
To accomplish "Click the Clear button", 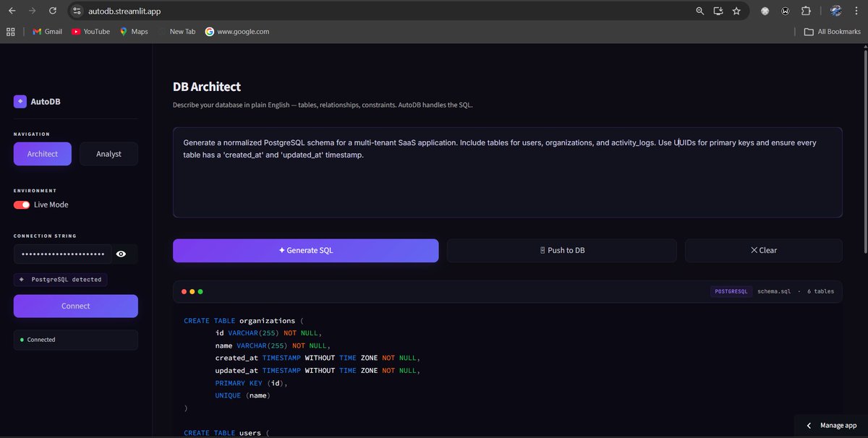I will 764,250.
